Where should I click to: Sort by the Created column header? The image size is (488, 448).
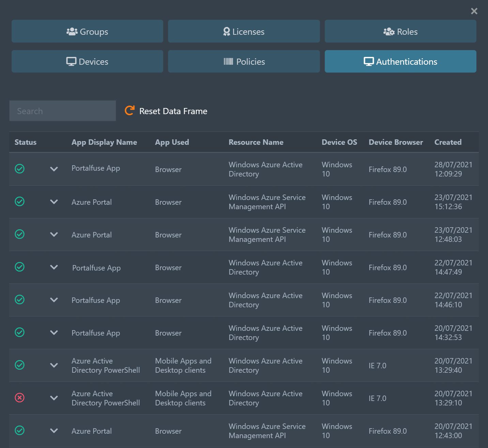tap(448, 142)
